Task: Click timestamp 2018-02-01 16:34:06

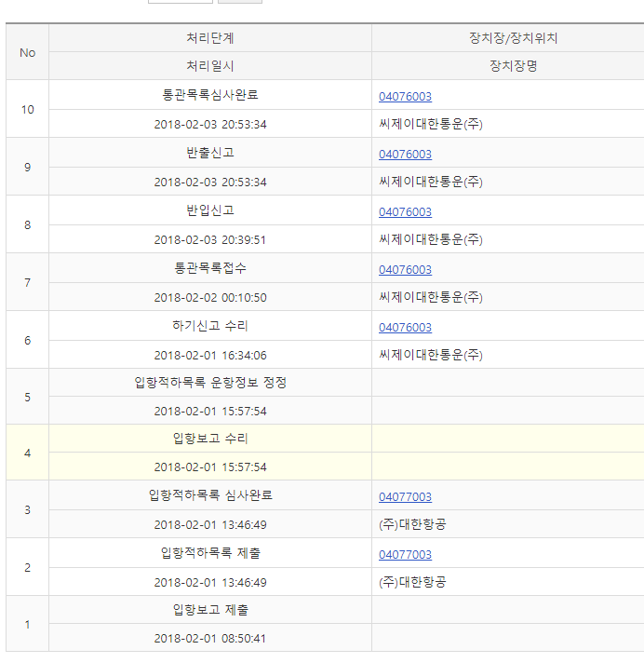Action: pos(210,355)
